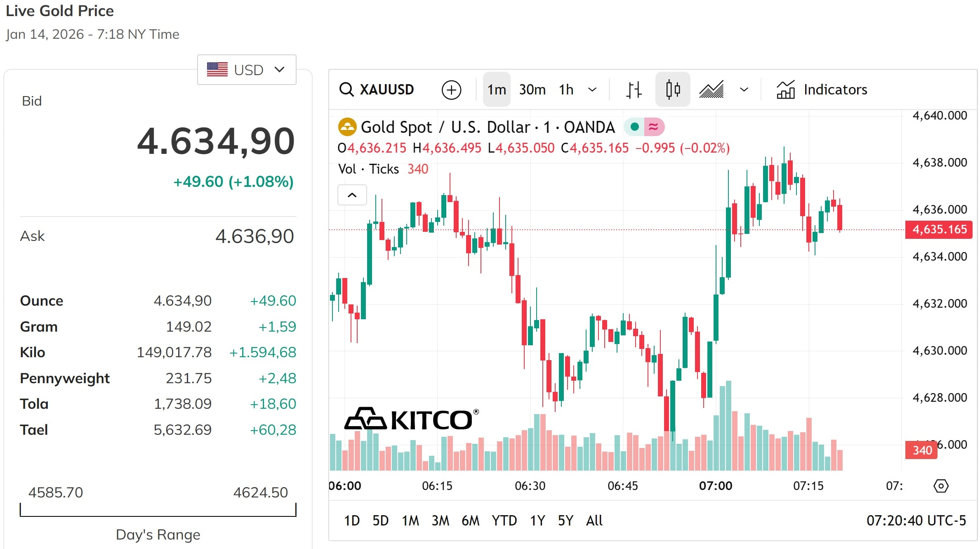Select the candlestick chart style icon

click(672, 90)
